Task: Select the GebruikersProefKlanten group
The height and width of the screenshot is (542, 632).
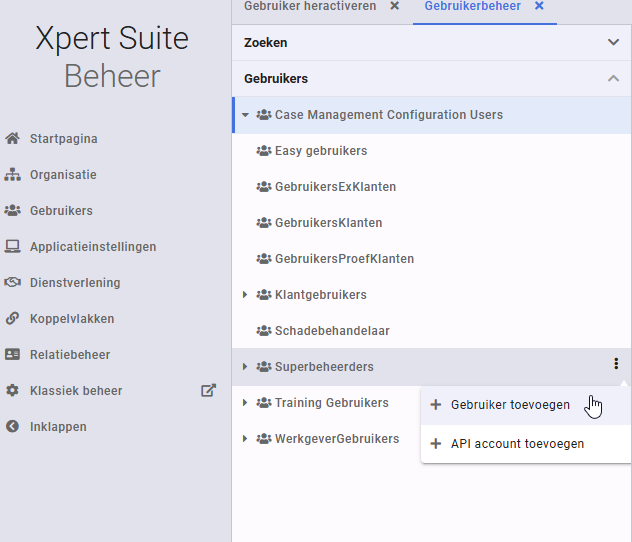Action: point(344,259)
